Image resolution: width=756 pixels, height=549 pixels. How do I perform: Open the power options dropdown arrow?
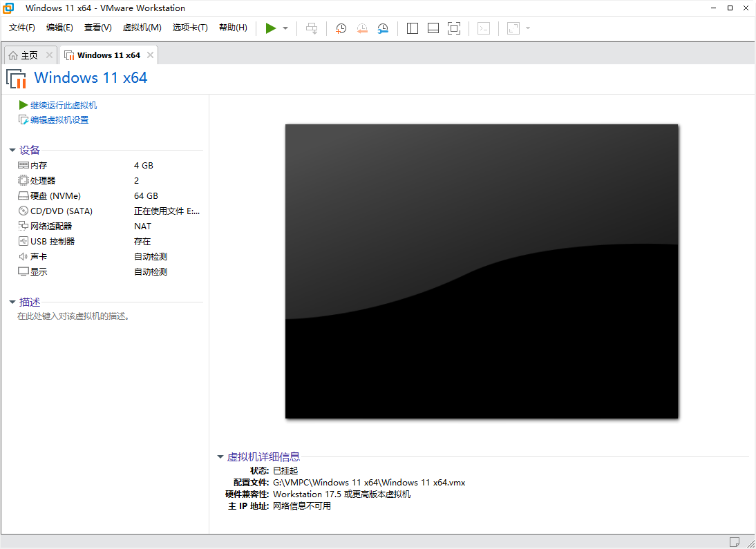[285, 28]
